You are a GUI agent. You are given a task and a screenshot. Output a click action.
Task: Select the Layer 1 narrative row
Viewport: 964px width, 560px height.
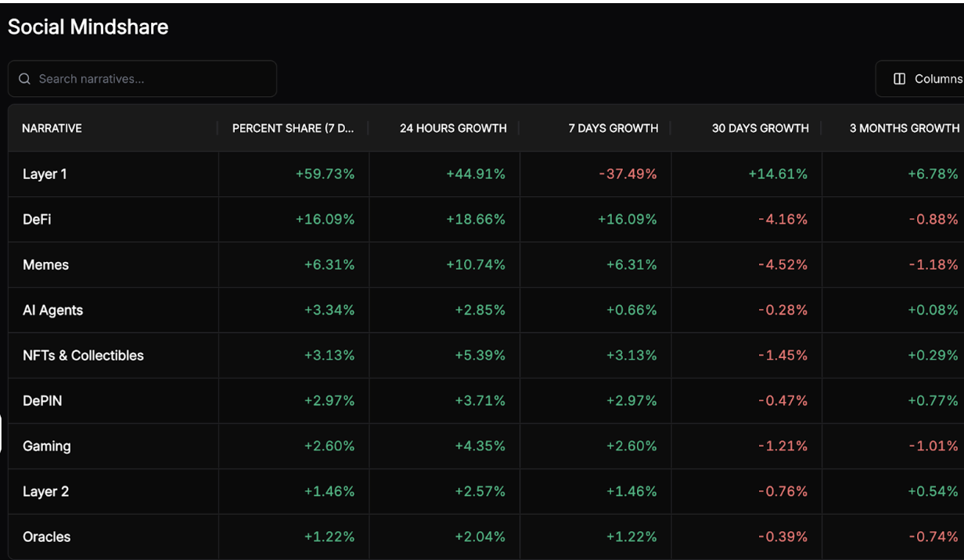[x=45, y=174]
